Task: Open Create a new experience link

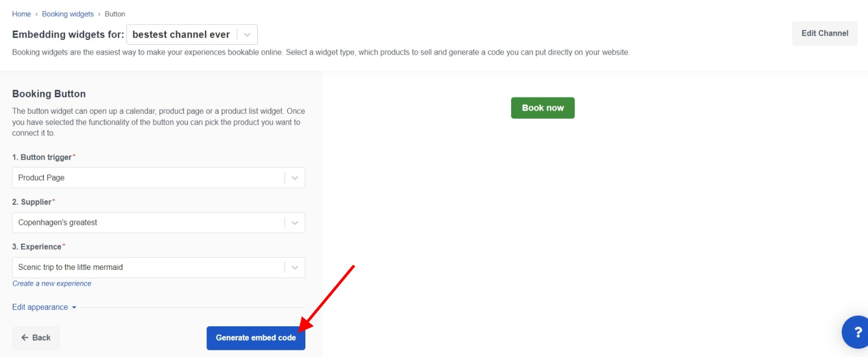Action: [51, 283]
